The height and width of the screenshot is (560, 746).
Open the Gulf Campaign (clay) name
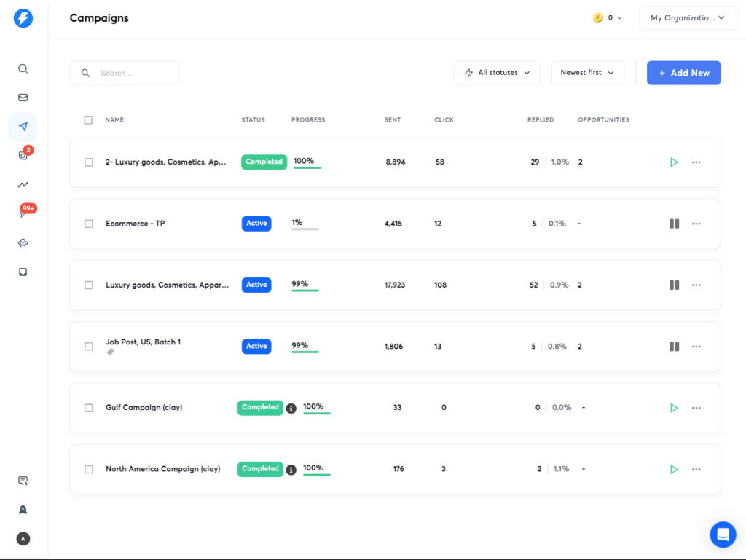[144, 407]
